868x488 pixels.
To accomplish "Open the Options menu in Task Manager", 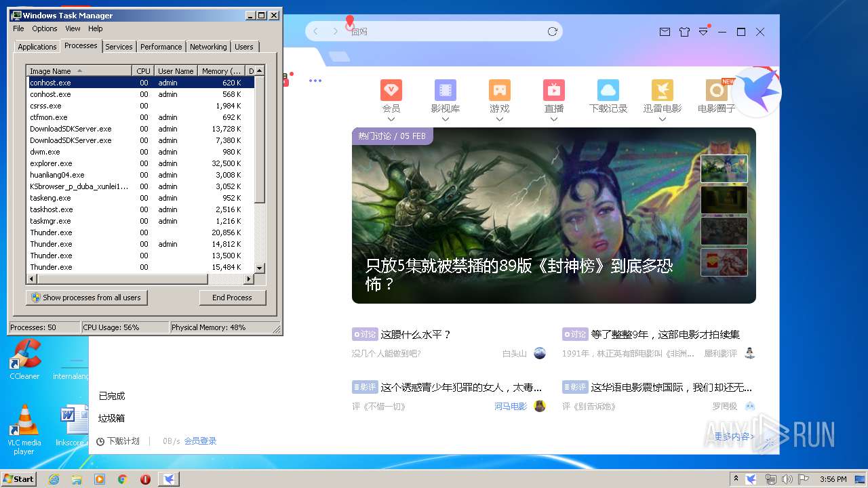I will click(x=45, y=28).
